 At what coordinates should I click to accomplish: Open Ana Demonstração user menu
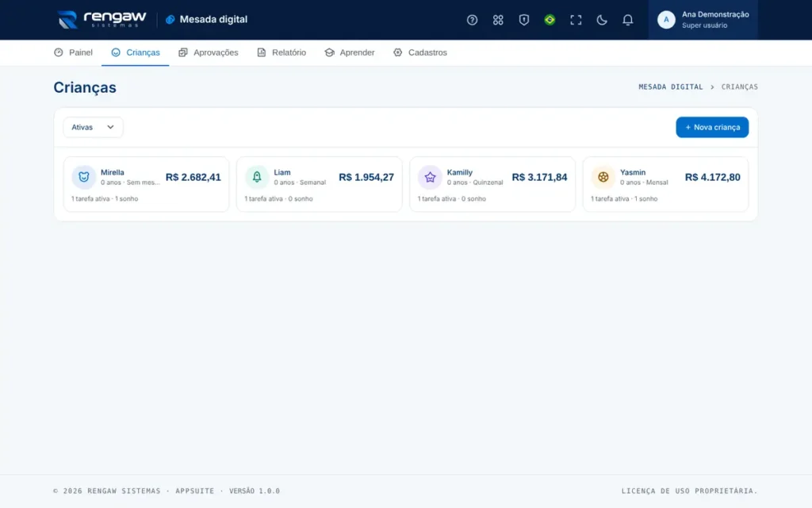(703, 20)
